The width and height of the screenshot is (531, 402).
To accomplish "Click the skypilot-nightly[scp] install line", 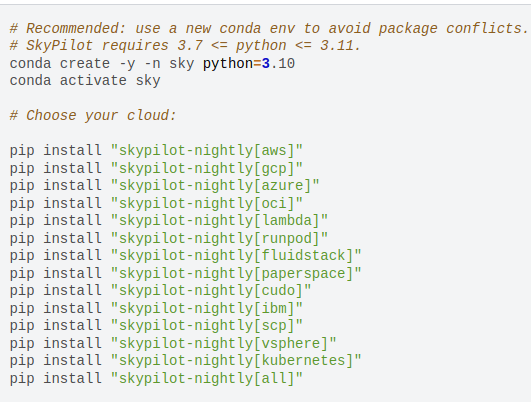I will coord(156,325).
